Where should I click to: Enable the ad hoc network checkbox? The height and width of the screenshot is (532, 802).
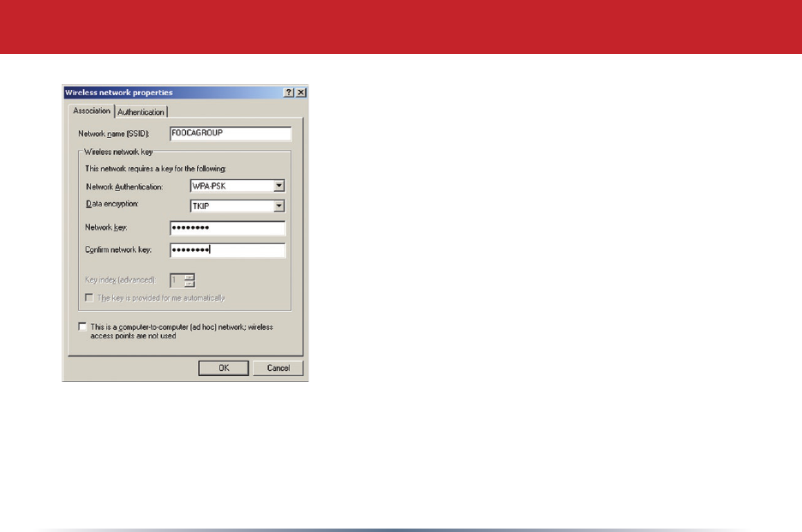click(82, 326)
